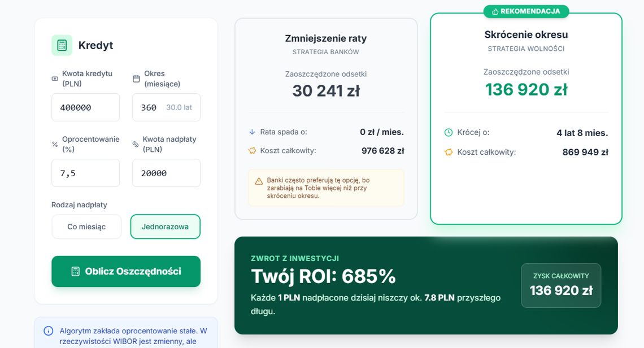Select the Oprocentowanie field showing 7,5
This screenshot has width=644, height=348.
[85, 173]
